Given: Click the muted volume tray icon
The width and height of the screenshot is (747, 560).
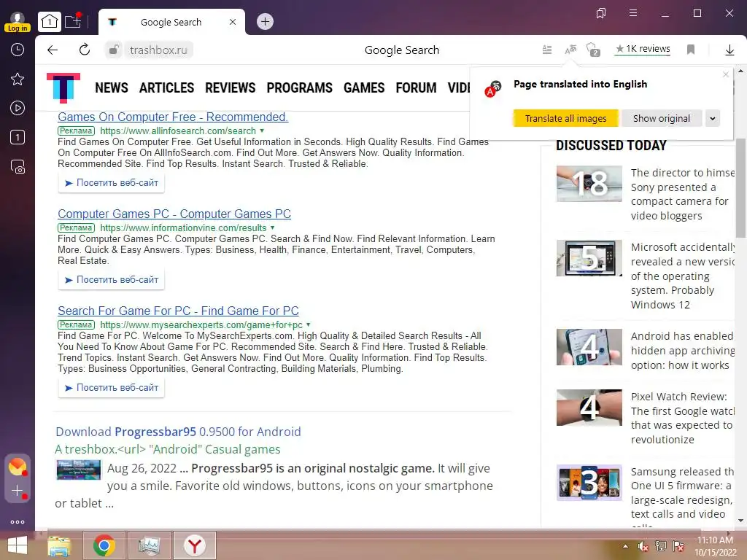Looking at the screenshot, I should coord(643,546).
